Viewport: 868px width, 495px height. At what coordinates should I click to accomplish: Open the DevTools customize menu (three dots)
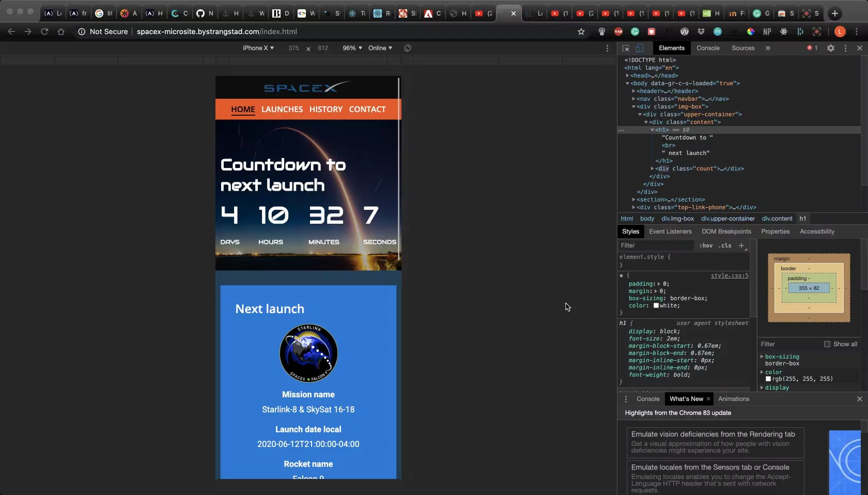[x=845, y=48]
